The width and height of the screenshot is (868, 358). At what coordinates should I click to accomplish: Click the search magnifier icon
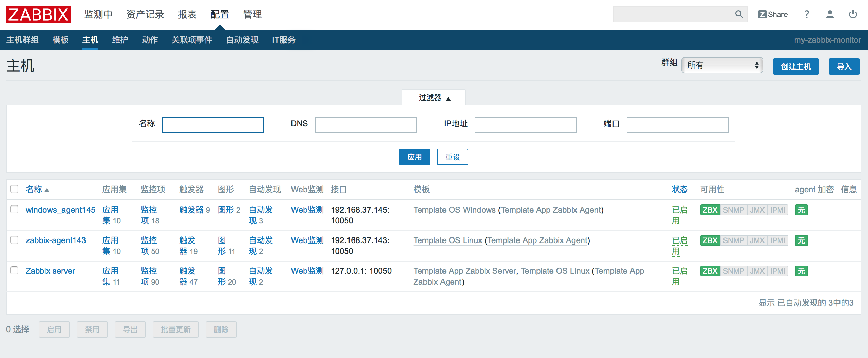(739, 14)
